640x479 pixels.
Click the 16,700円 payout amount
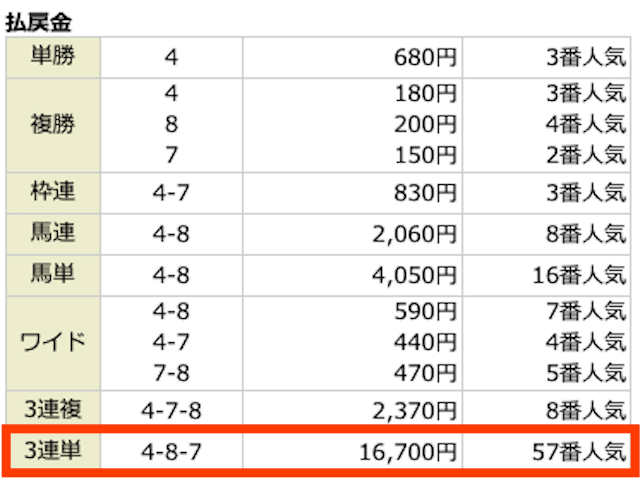click(407, 452)
